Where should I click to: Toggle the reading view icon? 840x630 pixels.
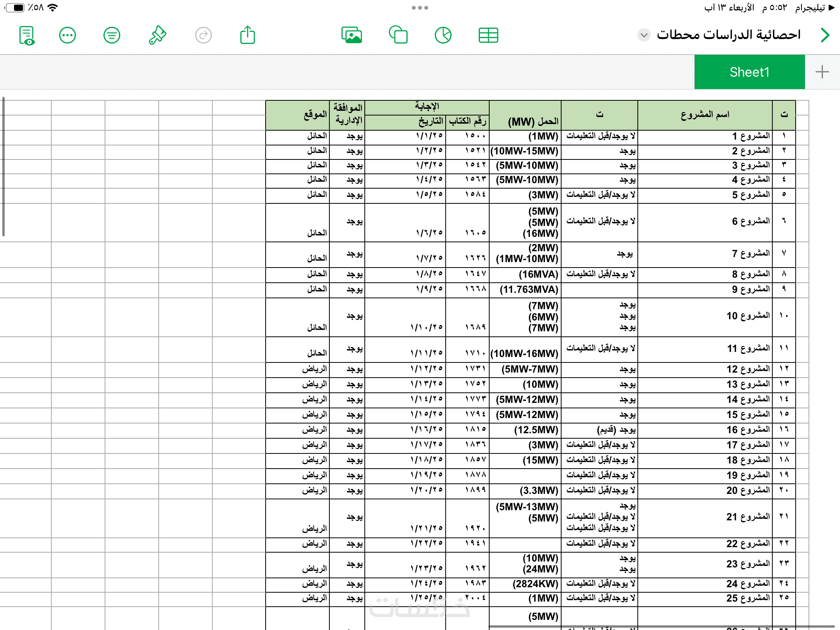point(26,35)
